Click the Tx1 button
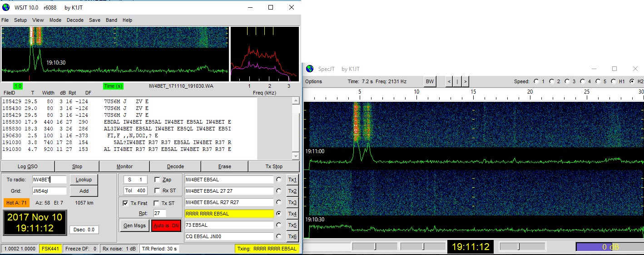The width and height of the screenshot is (644, 255). [292, 180]
